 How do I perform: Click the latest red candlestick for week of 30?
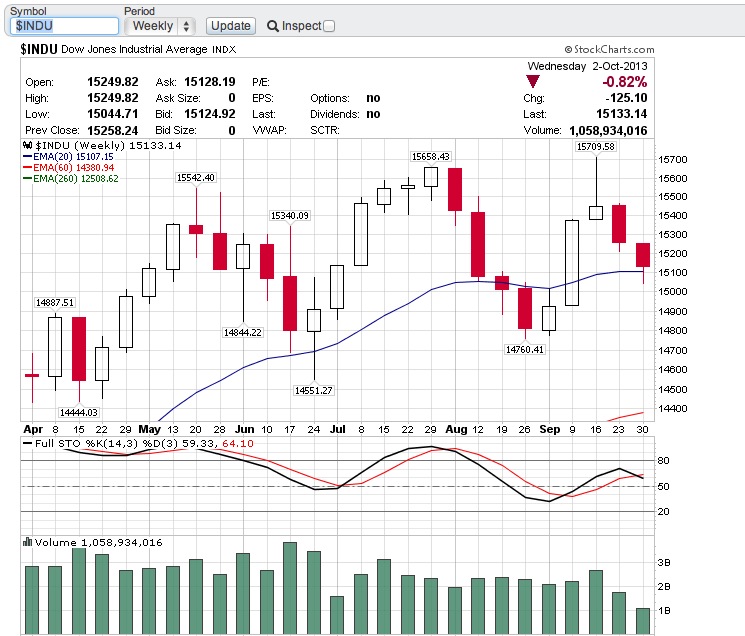coord(643,255)
